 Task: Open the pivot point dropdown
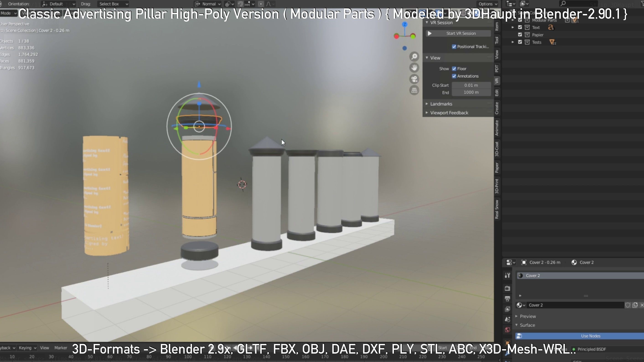tap(229, 4)
